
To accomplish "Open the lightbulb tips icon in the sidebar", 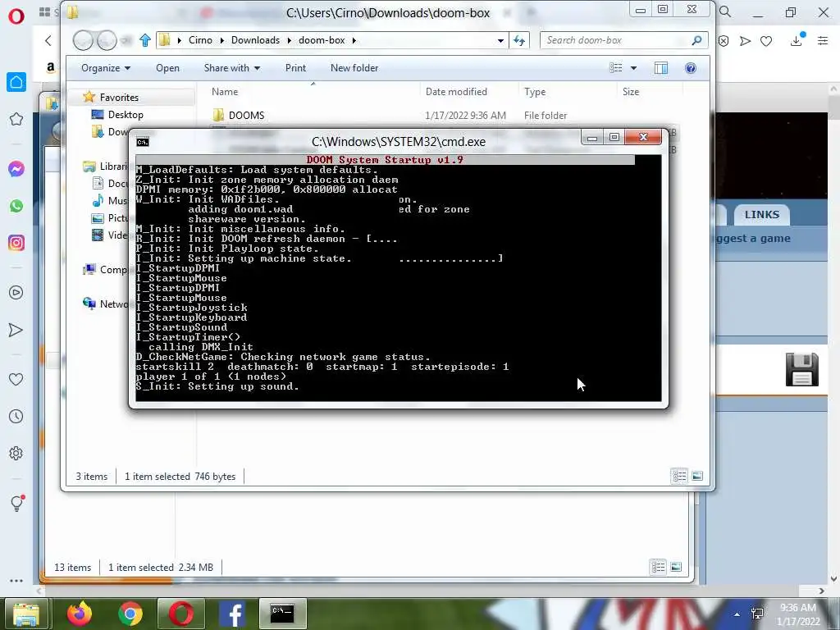I will coord(16,503).
